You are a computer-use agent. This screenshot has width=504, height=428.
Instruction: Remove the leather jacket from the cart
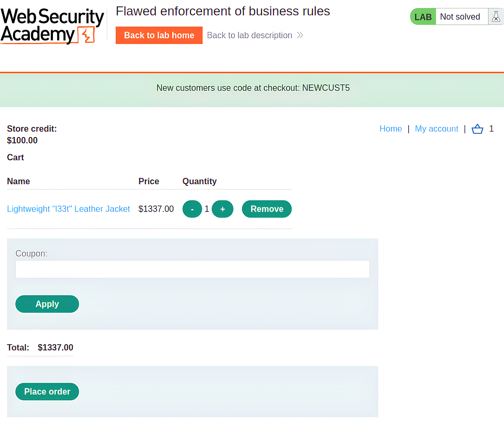[266, 209]
